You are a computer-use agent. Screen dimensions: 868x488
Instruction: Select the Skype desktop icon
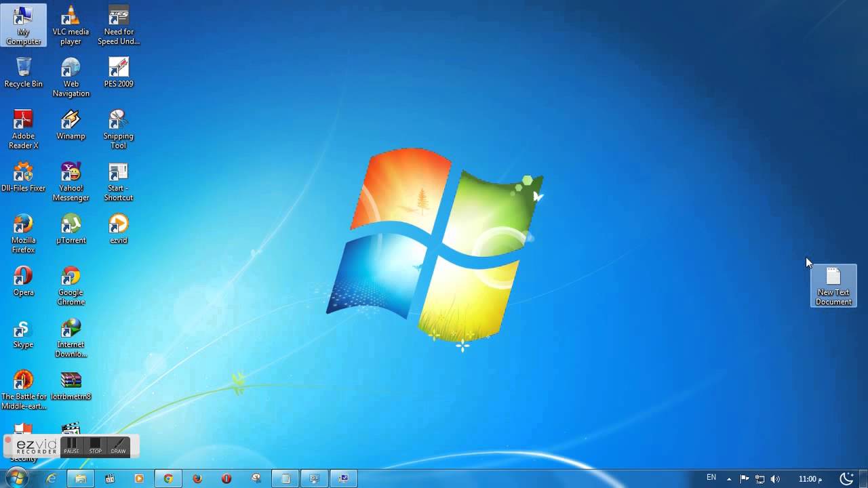click(23, 333)
